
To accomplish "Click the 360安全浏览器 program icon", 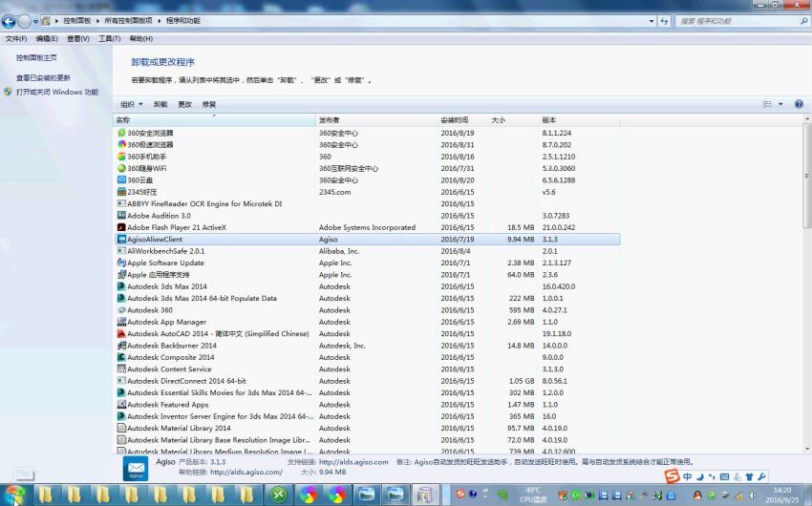I will [x=121, y=133].
